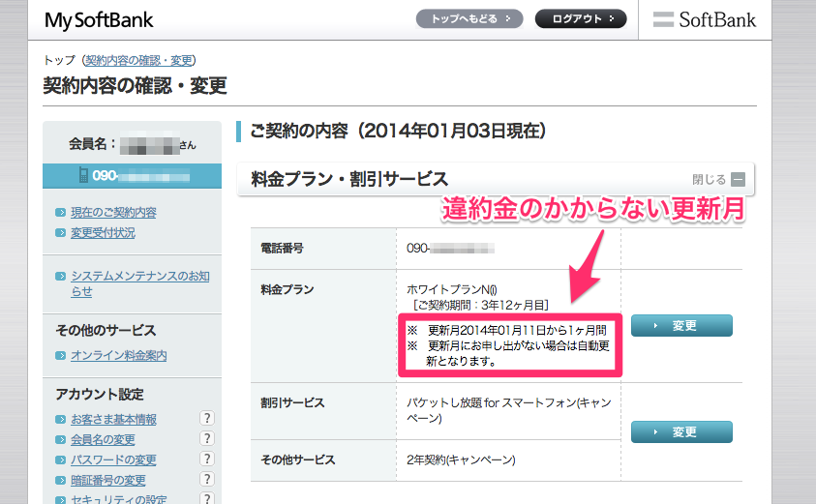This screenshot has width=816, height=504.
Task: Click the mobile phone icon beside 090
Action: 83,175
